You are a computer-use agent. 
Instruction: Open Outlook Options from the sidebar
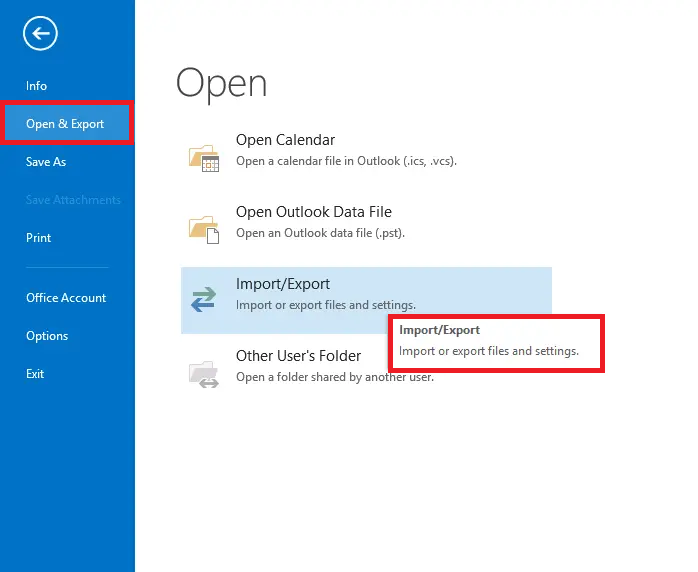coord(47,336)
